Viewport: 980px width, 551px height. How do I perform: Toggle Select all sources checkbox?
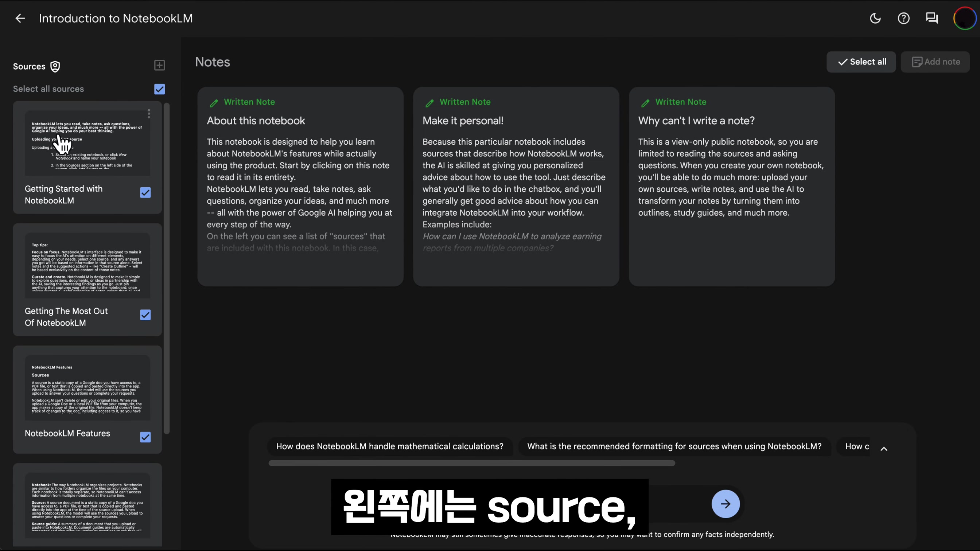coord(159,89)
